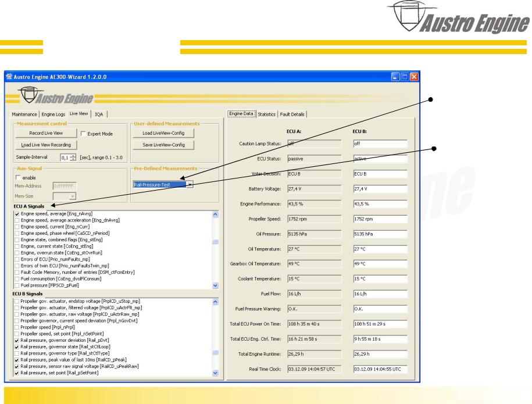Check Propeller speed [Prpl_nPrpl] signal

(17, 327)
